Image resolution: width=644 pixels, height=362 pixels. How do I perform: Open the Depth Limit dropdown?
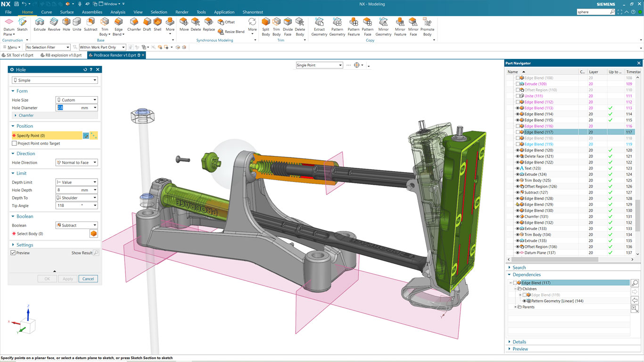(x=76, y=182)
